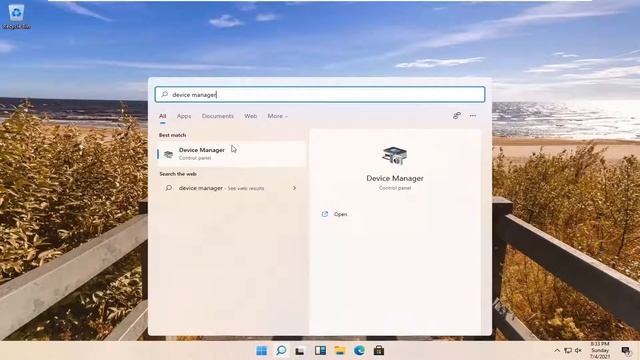Launch File Explorer from the taskbar
The image size is (640, 360).
point(340,351)
